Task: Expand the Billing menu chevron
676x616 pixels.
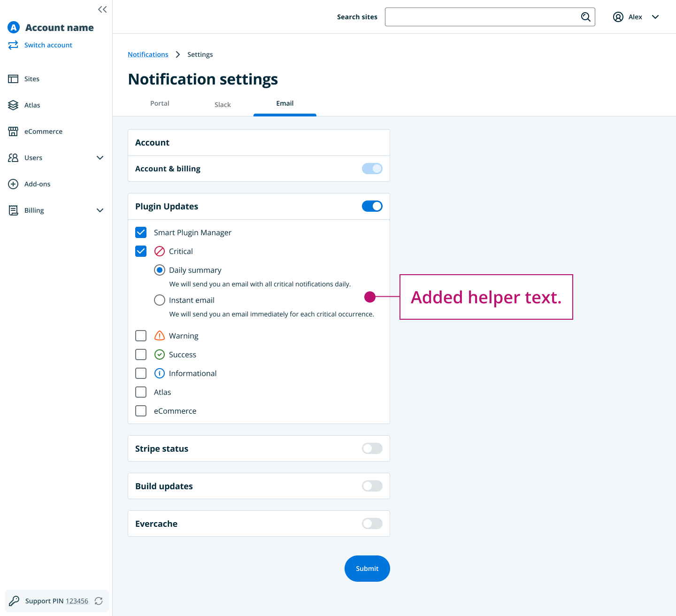Action: [100, 210]
